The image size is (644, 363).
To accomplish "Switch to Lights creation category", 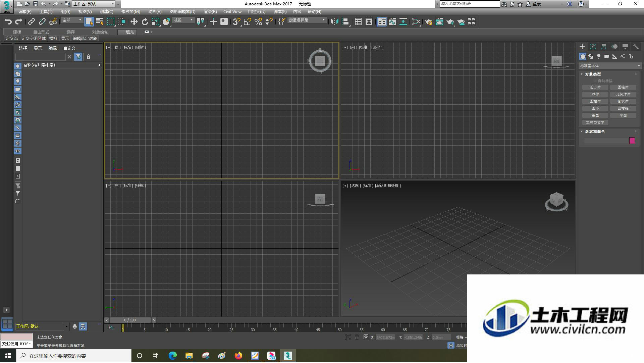I will pos(599,56).
